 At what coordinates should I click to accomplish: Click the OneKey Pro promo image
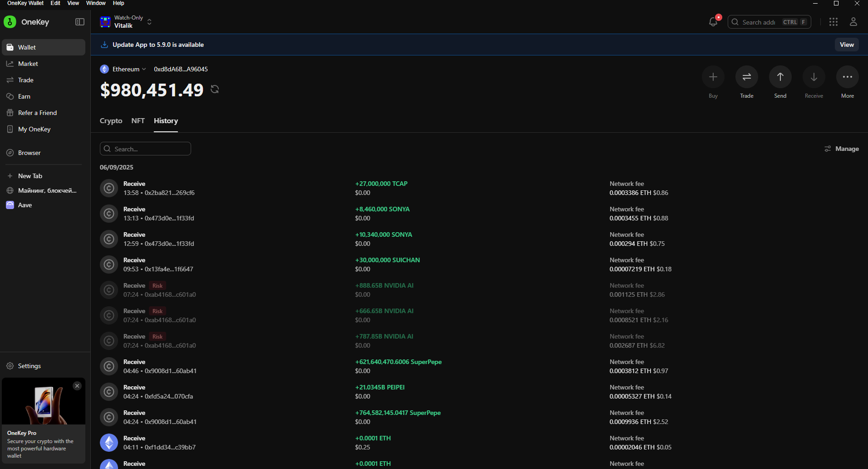pos(44,401)
